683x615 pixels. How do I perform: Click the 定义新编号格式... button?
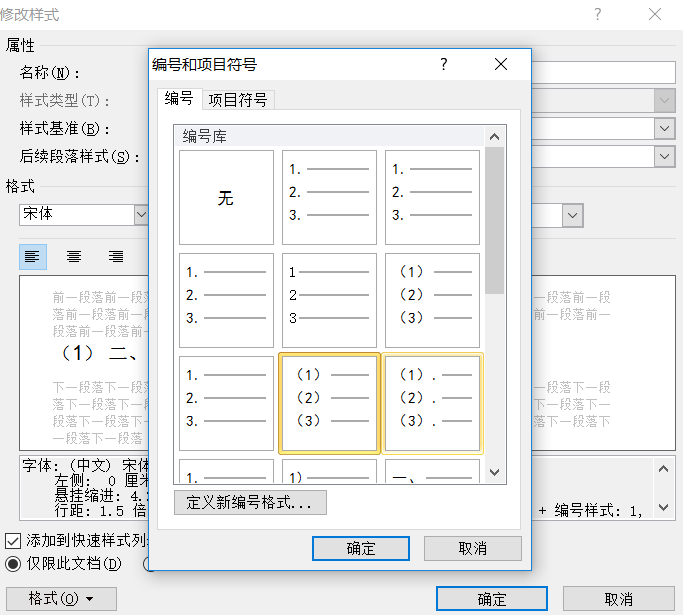[250, 503]
